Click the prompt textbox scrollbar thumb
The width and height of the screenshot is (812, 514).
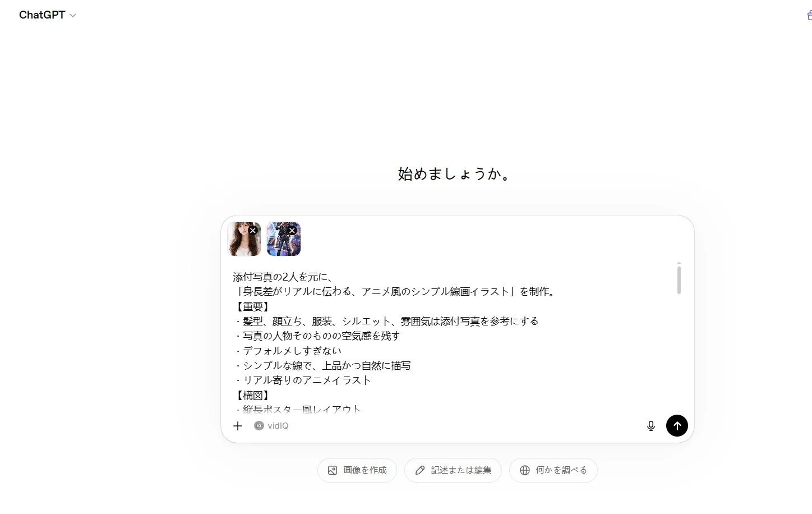coord(679,280)
